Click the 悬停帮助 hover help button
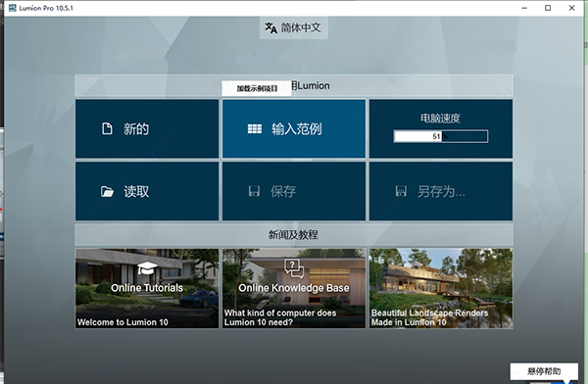The width and height of the screenshot is (588, 384). 544,371
